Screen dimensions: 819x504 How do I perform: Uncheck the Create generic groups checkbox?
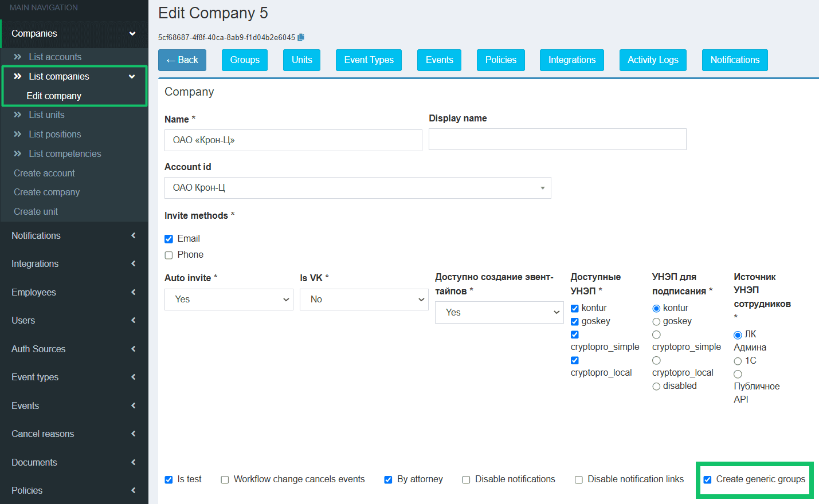[707, 479]
